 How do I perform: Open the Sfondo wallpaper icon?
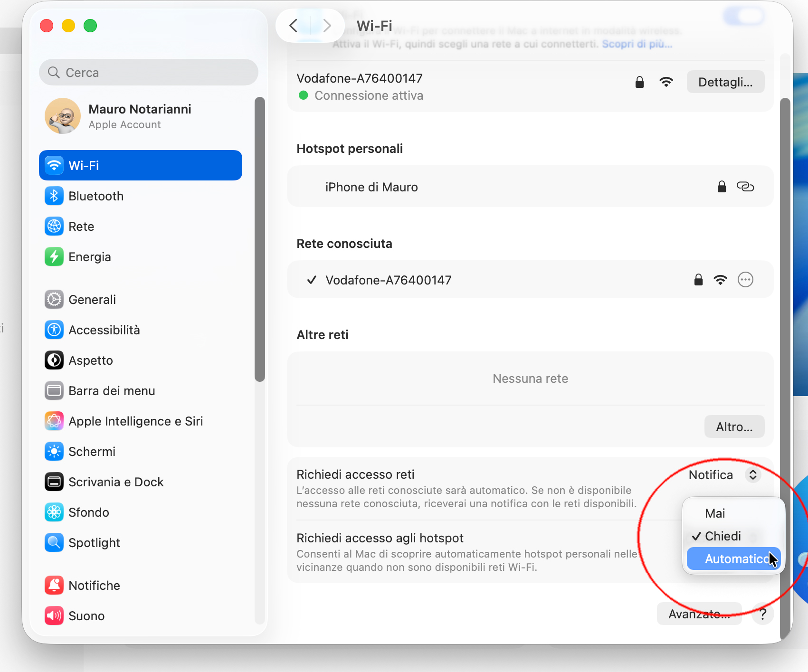tap(54, 512)
